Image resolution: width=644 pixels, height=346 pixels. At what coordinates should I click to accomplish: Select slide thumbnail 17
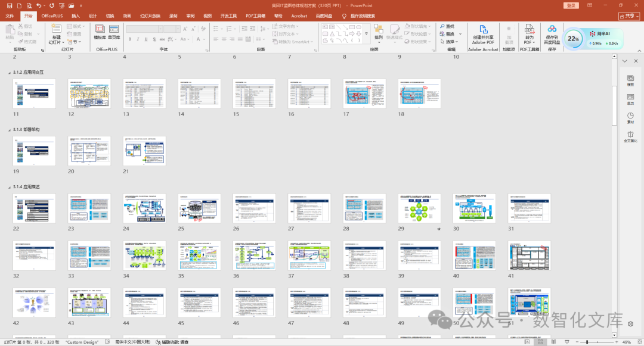coord(364,94)
